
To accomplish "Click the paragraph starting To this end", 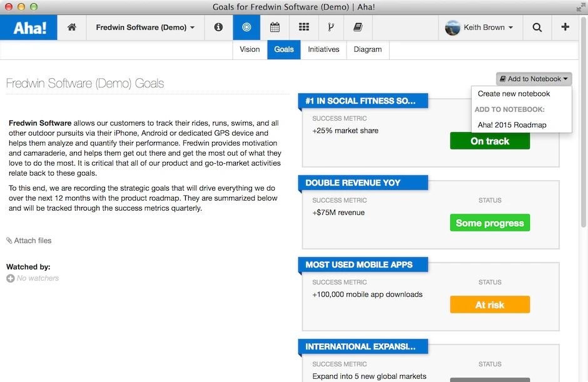I will (x=143, y=198).
